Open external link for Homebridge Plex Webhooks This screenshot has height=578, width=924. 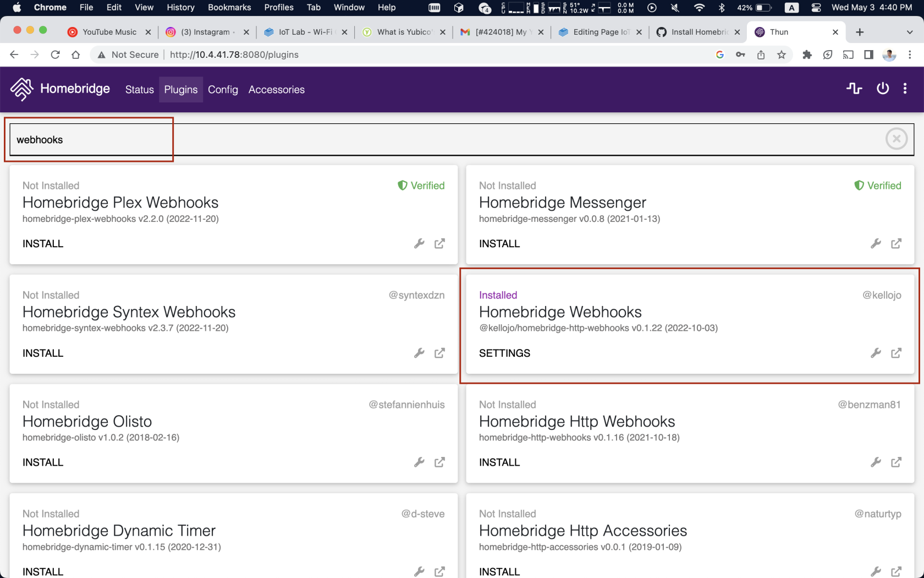click(439, 243)
